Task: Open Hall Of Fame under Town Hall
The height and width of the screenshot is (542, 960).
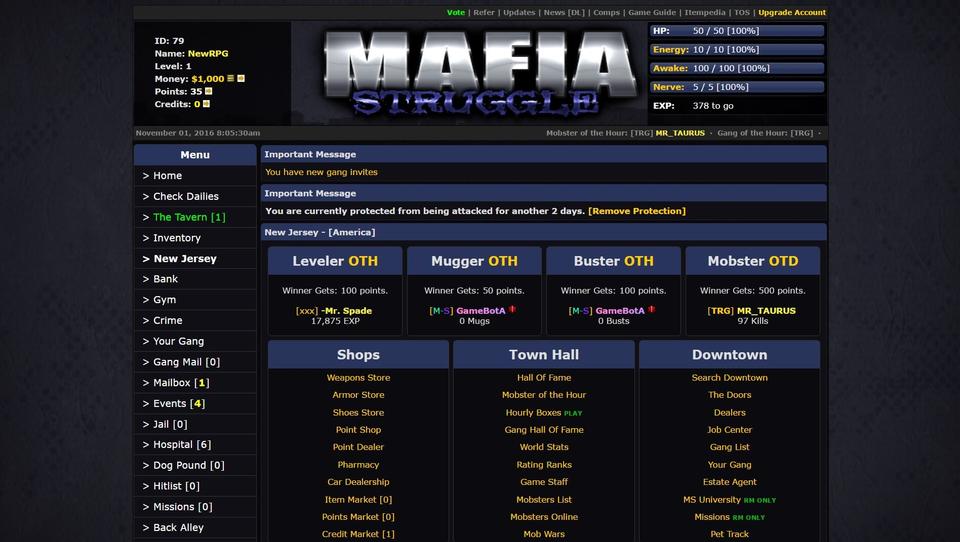Action: pyautogui.click(x=544, y=378)
